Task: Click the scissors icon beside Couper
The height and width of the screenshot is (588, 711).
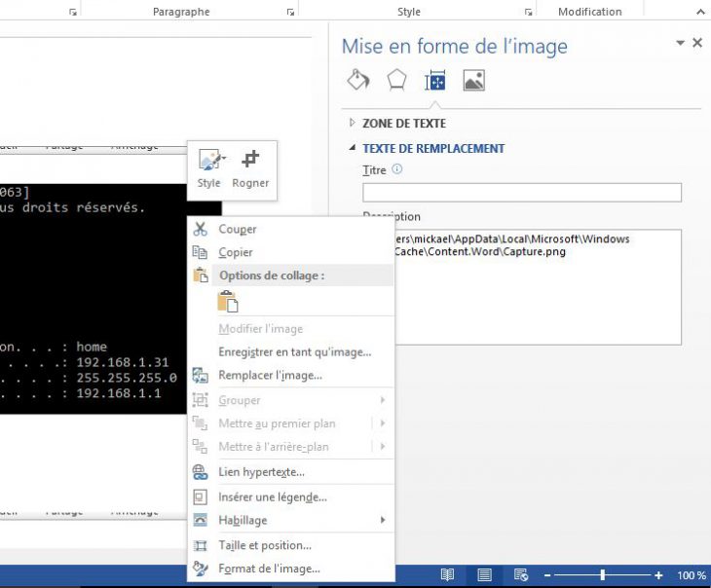Action: [200, 229]
